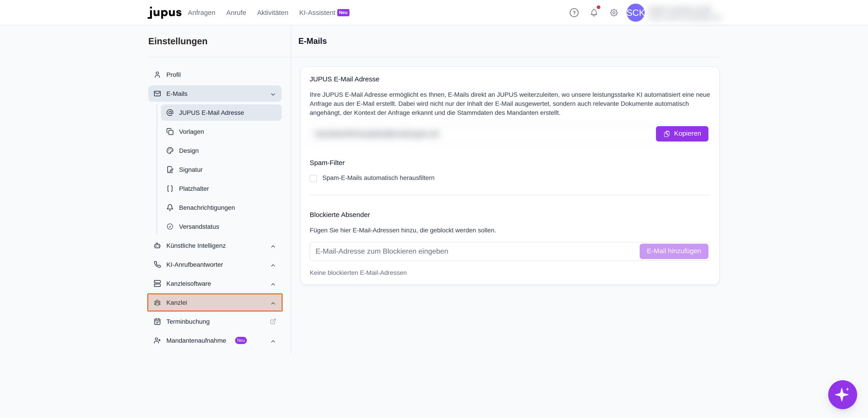The image size is (868, 420).
Task: Collapse the E-Mails section chevron
Action: [x=273, y=94]
